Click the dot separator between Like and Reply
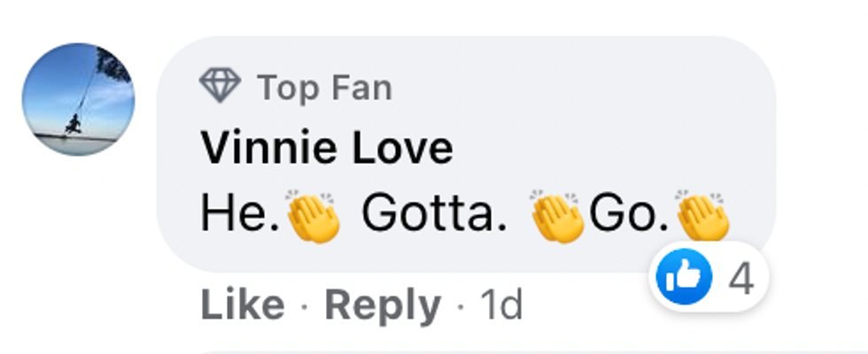 tap(305, 306)
